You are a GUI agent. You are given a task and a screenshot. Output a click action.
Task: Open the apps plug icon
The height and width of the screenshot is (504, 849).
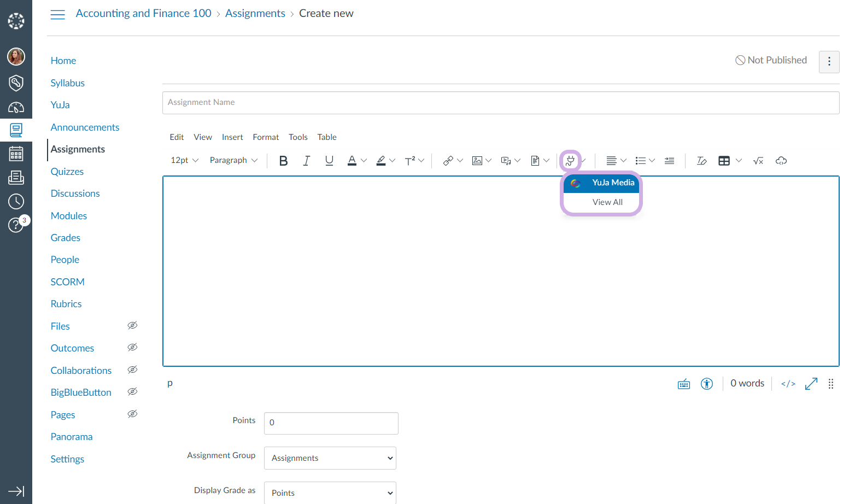pyautogui.click(x=570, y=161)
